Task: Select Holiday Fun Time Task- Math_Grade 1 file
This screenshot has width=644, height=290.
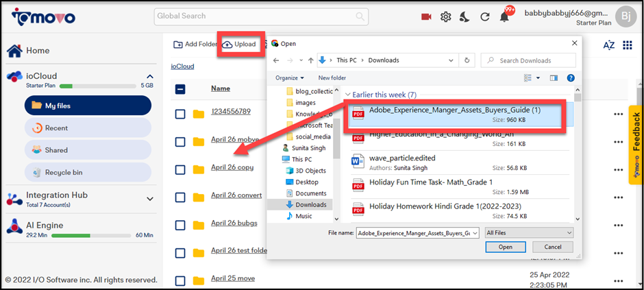Action: pyautogui.click(x=461, y=186)
